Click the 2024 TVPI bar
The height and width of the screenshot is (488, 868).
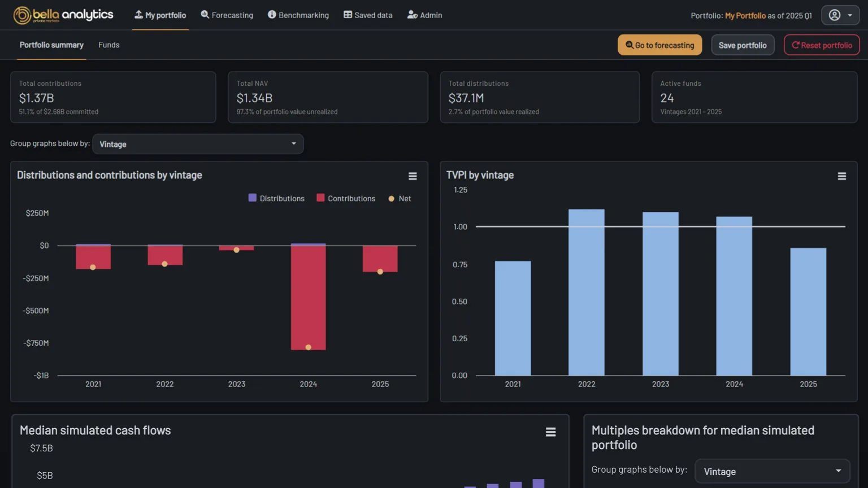(x=734, y=296)
